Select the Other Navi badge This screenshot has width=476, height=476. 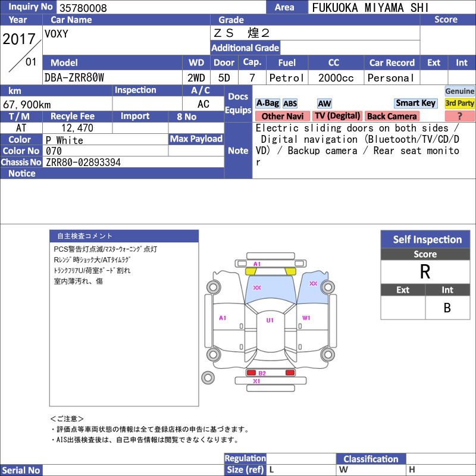pos(282,116)
